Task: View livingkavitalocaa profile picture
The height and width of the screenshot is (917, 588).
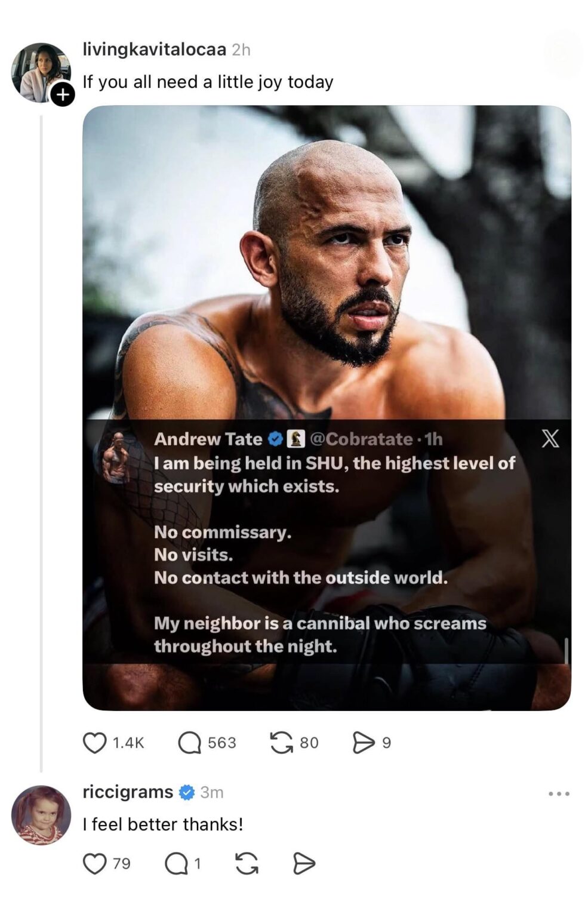Action: 41,72
